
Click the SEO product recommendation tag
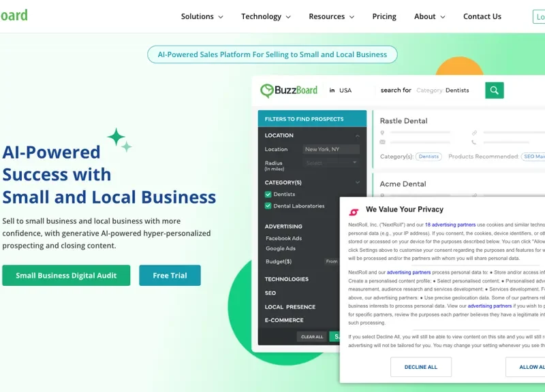click(x=533, y=157)
